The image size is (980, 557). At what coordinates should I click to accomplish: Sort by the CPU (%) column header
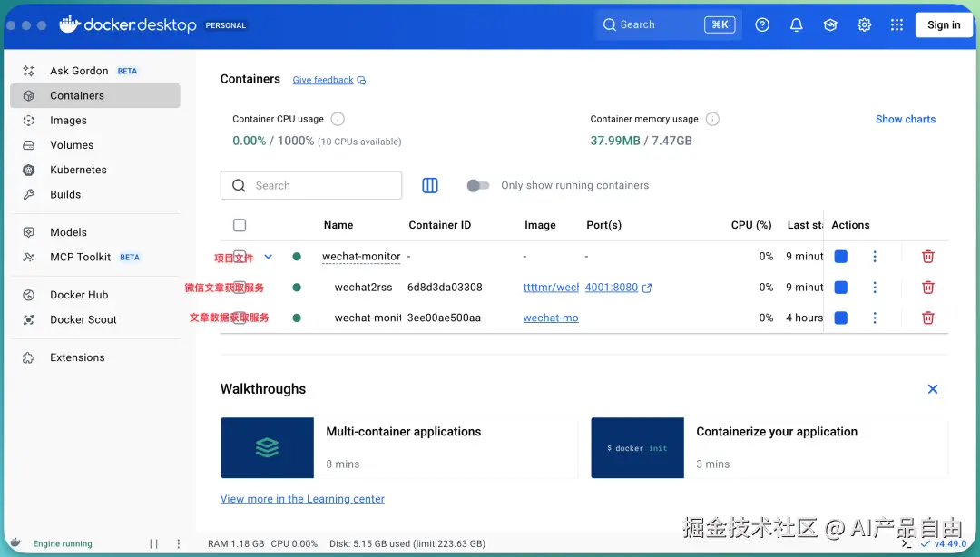click(x=751, y=225)
